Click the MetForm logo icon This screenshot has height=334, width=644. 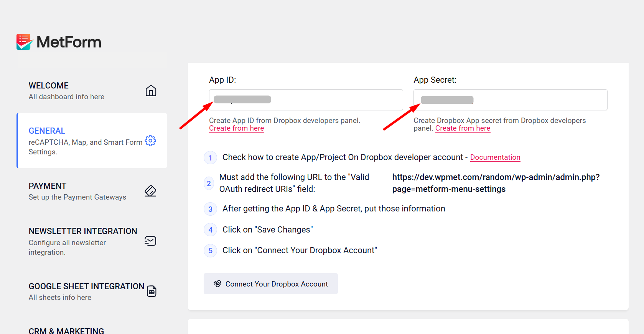(25, 42)
